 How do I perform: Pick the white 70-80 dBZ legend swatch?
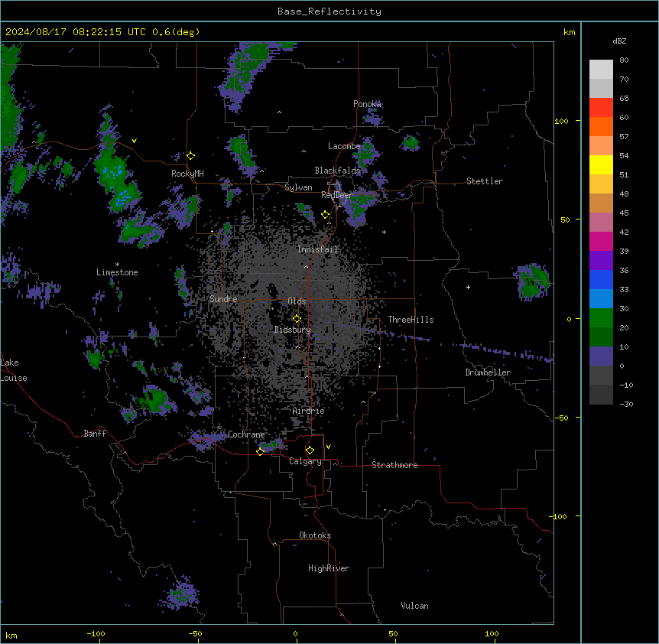click(601, 69)
